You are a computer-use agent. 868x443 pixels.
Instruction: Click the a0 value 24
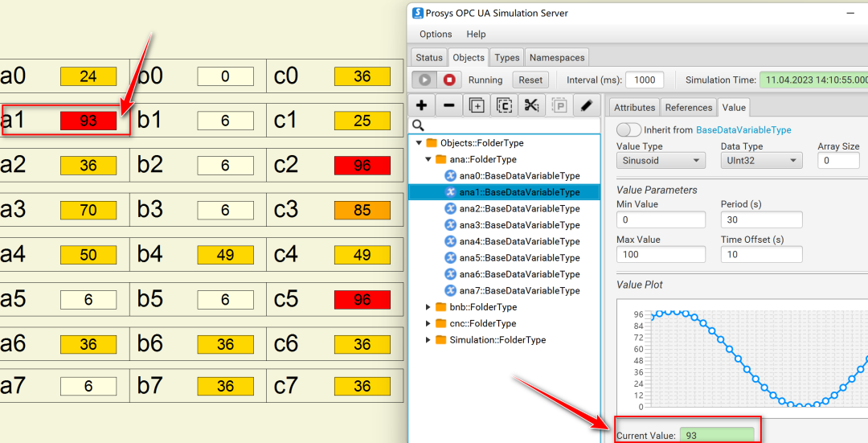[88, 76]
